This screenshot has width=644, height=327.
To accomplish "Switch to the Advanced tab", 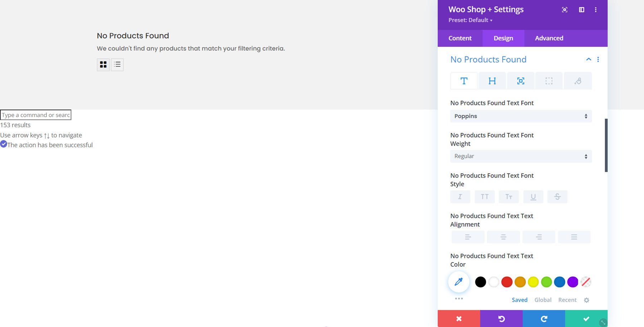I will coord(548,38).
